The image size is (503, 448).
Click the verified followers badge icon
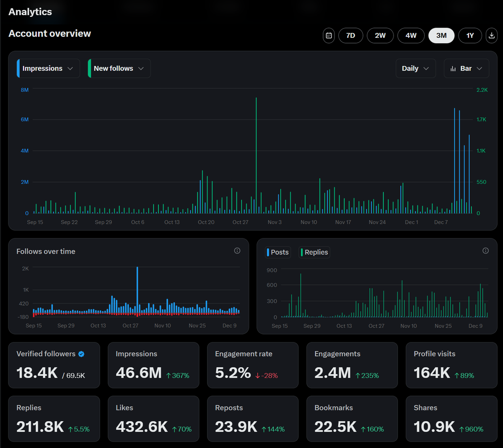(x=81, y=354)
